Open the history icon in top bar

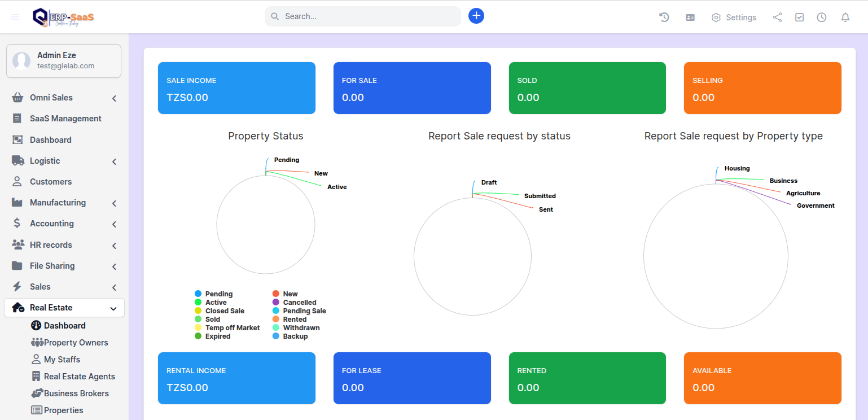click(664, 17)
